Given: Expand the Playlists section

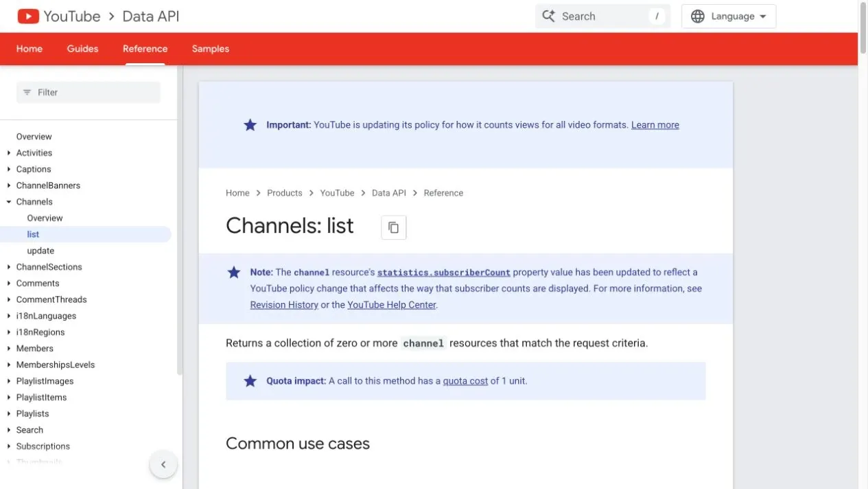Looking at the screenshot, I should pyautogui.click(x=9, y=414).
